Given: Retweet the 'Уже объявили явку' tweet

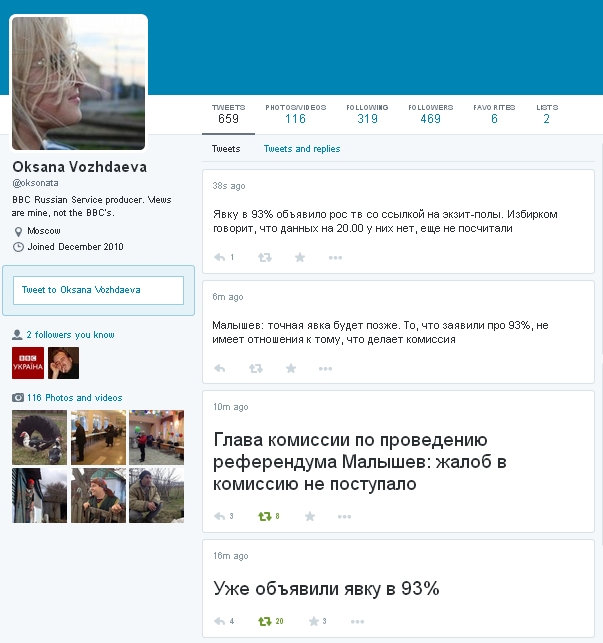Looking at the screenshot, I should coord(264,621).
